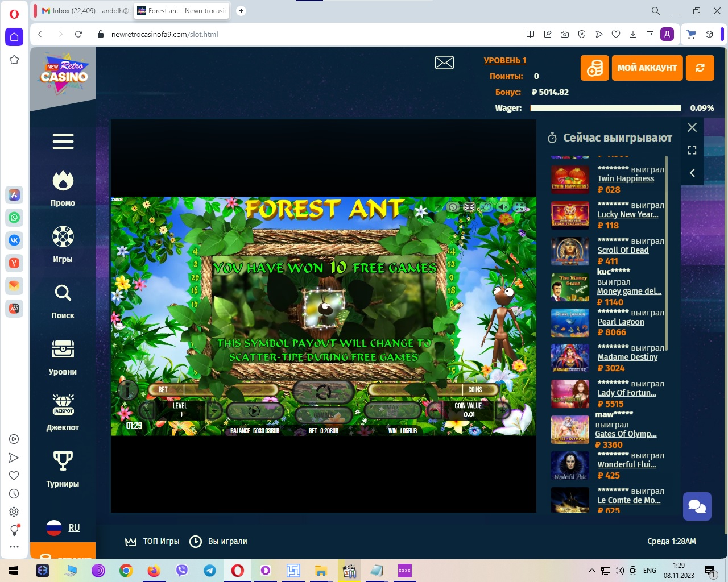Viewport: 728px width, 582px height.
Task: Switch to the ТОП Игры tab
Action: pyautogui.click(x=152, y=541)
